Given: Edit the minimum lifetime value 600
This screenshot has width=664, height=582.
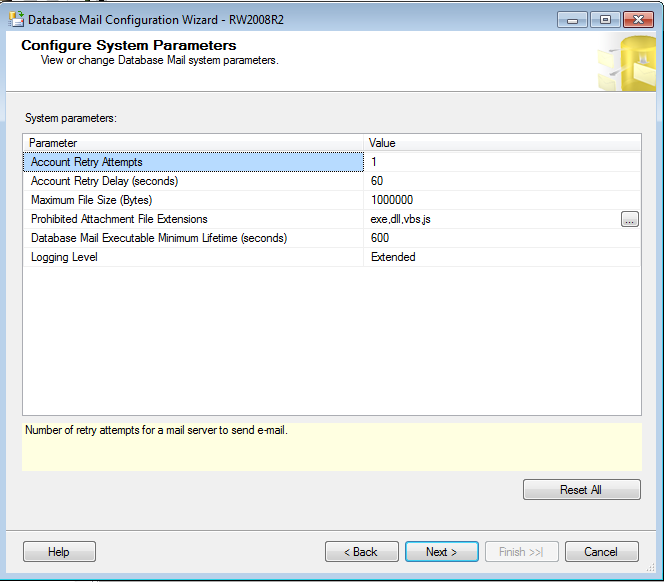Looking at the screenshot, I should pos(502,238).
